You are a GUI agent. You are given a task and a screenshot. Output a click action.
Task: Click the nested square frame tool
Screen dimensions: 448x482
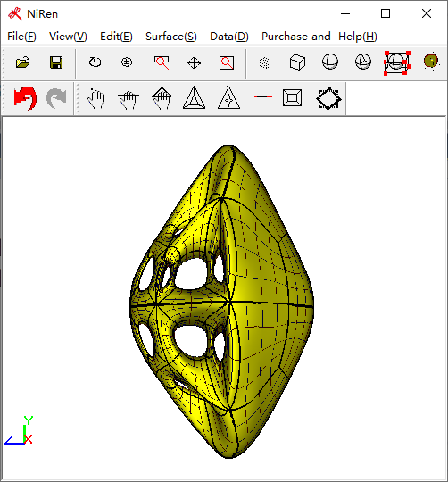pos(292,98)
